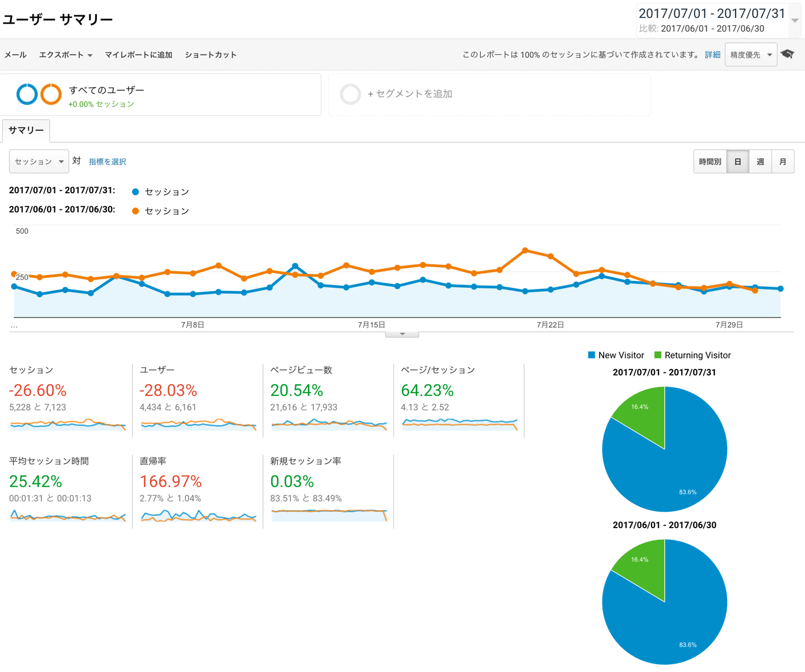
Task: Click the empty add-segment circle icon
Action: coord(350,94)
